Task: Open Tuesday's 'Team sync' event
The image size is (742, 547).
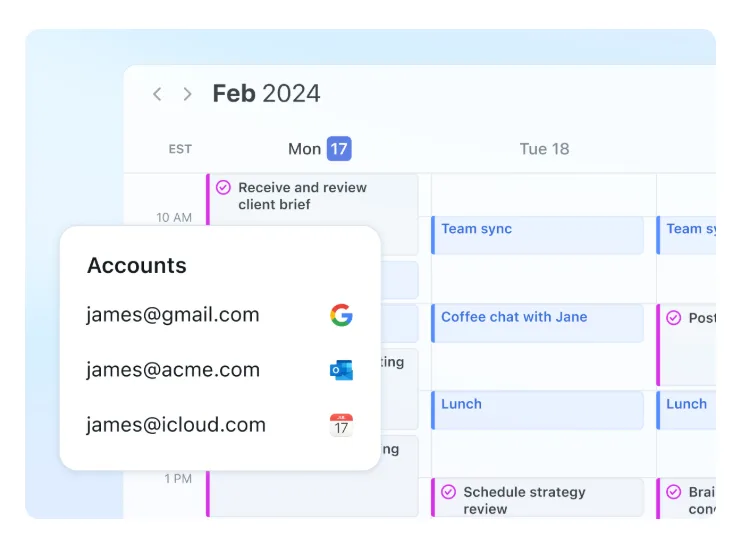Action: click(x=537, y=235)
